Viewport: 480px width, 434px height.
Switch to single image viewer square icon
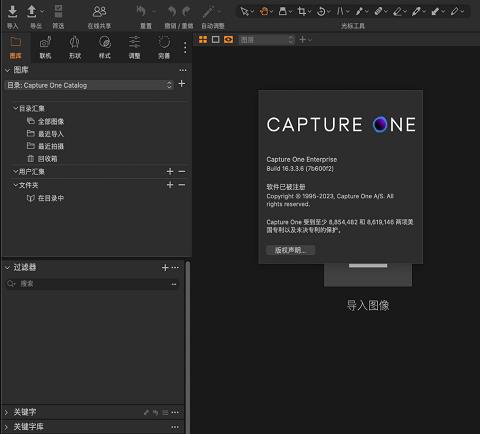pos(216,40)
